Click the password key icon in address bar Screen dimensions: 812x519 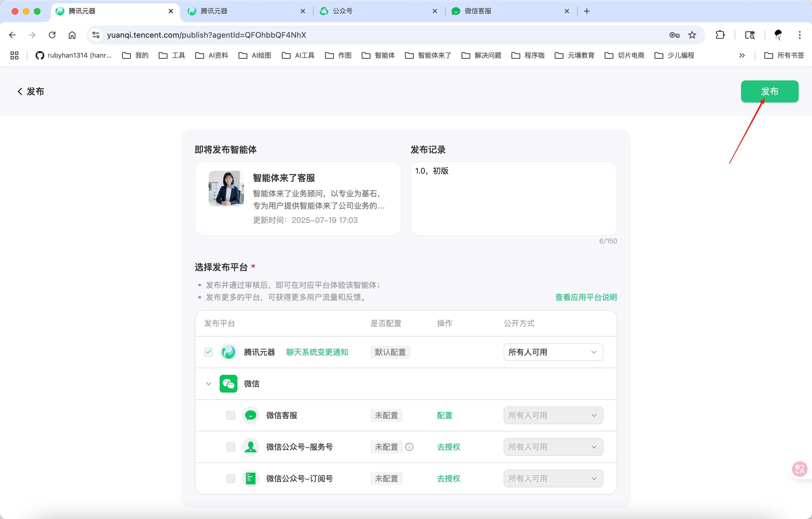[x=674, y=35]
